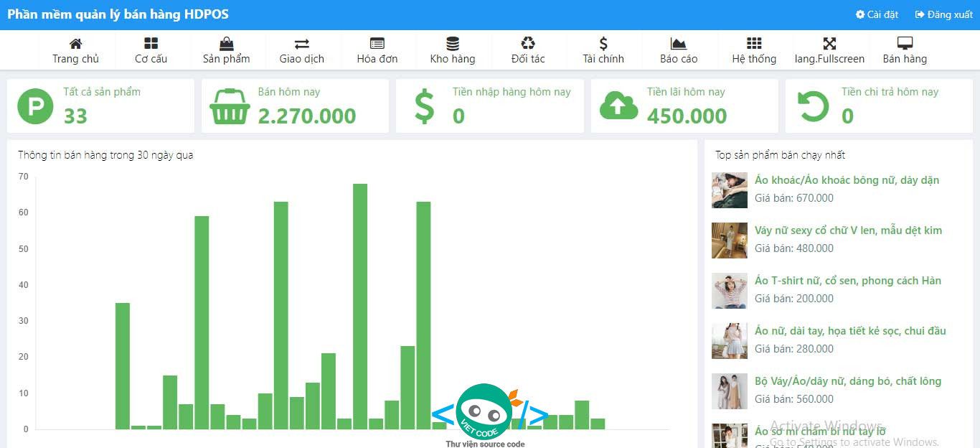Open the Trang chủ home icon
The image size is (980, 448).
click(75, 44)
